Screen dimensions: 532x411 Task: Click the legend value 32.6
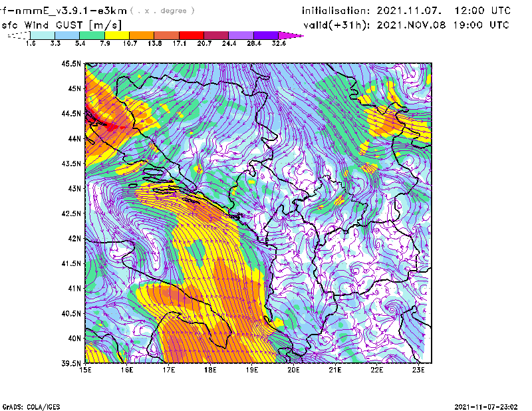(279, 43)
